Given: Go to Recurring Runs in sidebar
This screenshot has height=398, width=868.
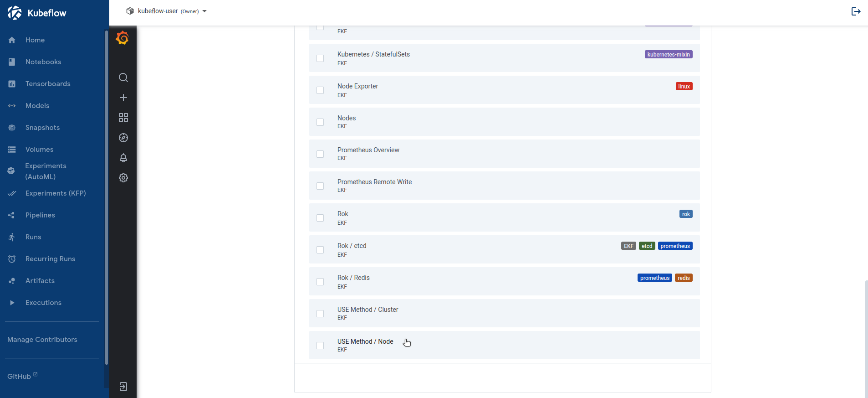Looking at the screenshot, I should pyautogui.click(x=50, y=259).
